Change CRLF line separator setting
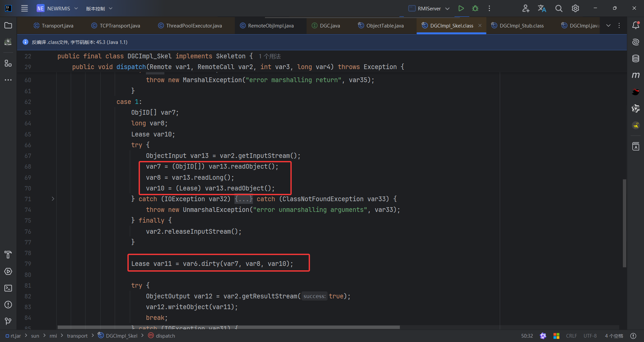The width and height of the screenshot is (644, 342). (572, 336)
